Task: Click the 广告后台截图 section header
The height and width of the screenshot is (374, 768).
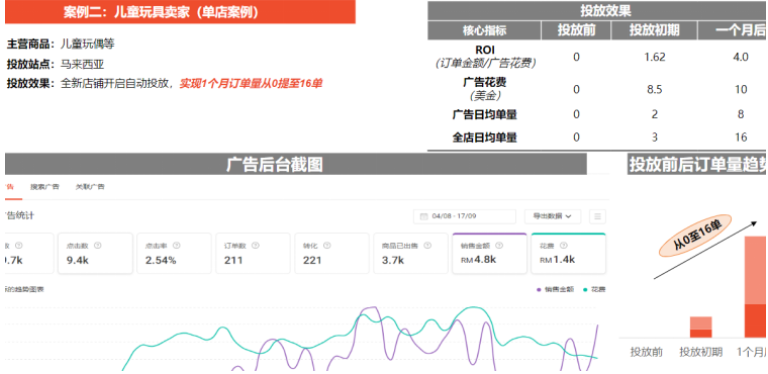Action: point(296,164)
